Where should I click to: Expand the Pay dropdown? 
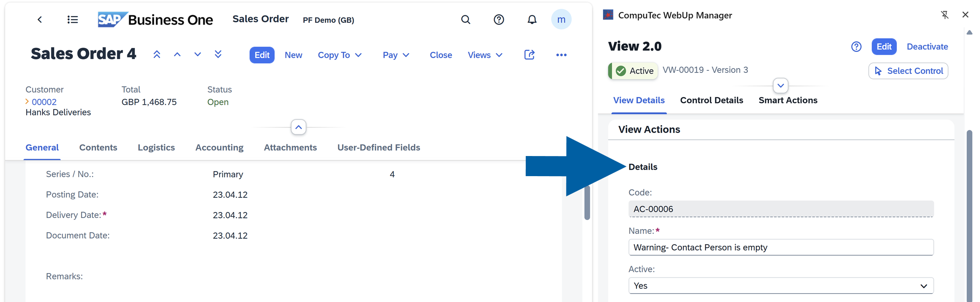[396, 55]
